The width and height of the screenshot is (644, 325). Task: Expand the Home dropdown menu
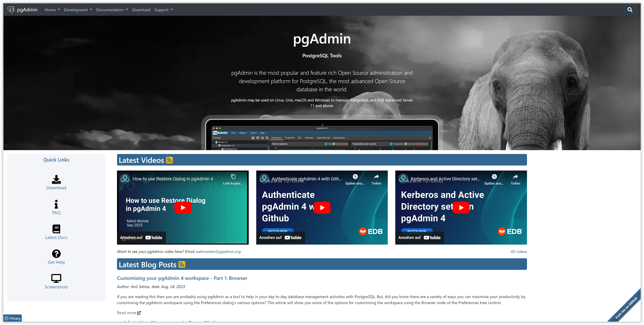point(52,10)
